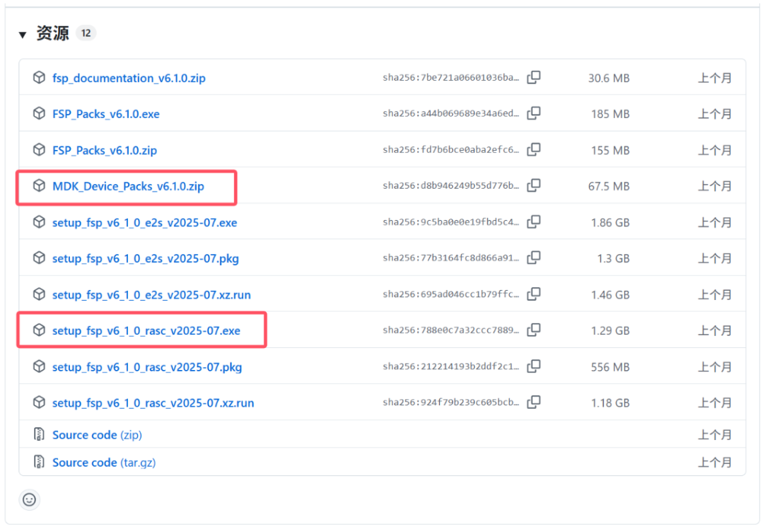Copy SHA256 hash for FSP_Packs_v6.1.0.exe

[x=534, y=114]
